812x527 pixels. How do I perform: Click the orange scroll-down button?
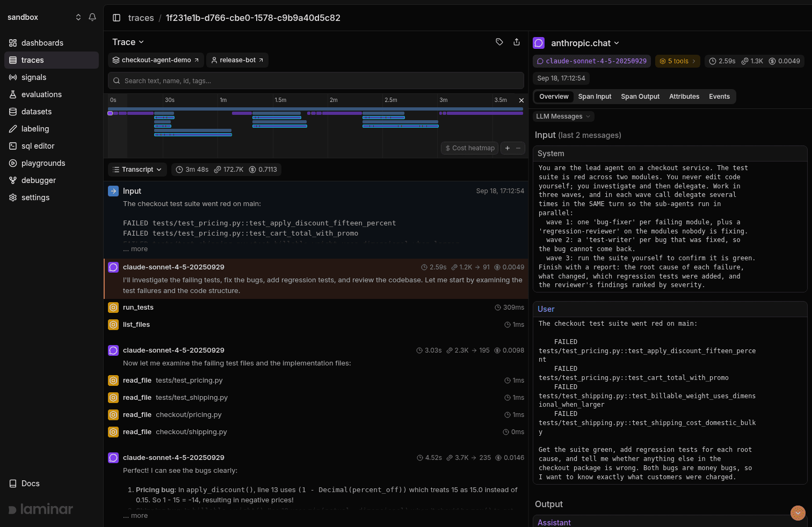click(x=798, y=513)
